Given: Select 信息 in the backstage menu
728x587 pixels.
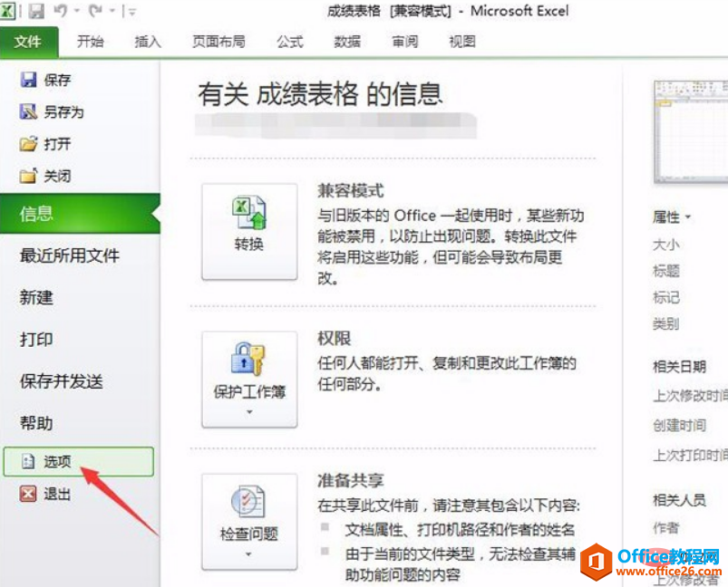Looking at the screenshot, I should pos(80,214).
